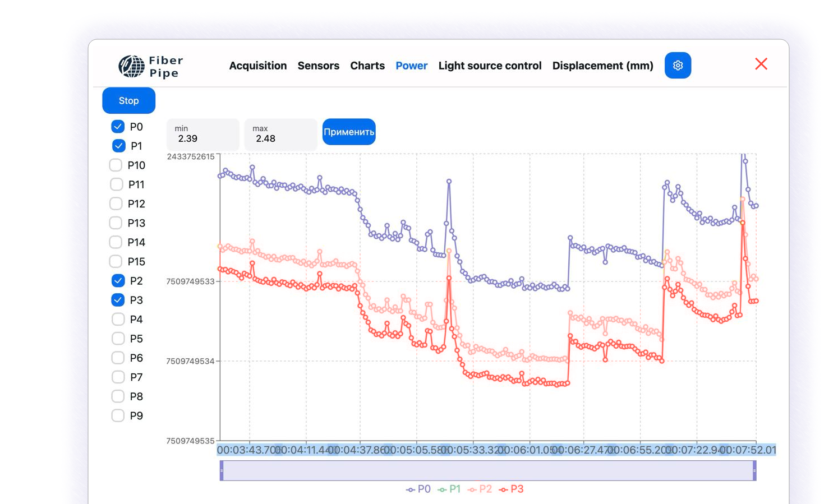Toggle P1 series in chart legend
Screen dimensions: 838x504
[x=449, y=489]
